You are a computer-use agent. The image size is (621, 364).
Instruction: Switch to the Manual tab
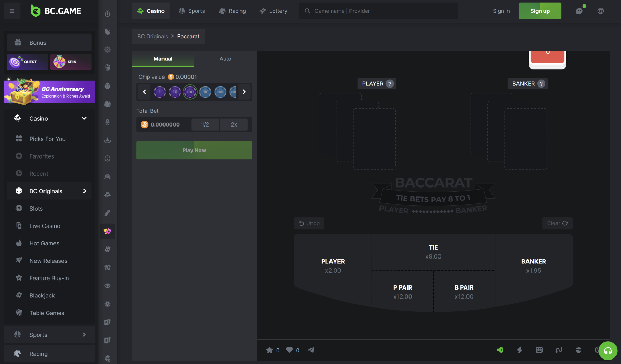163,59
